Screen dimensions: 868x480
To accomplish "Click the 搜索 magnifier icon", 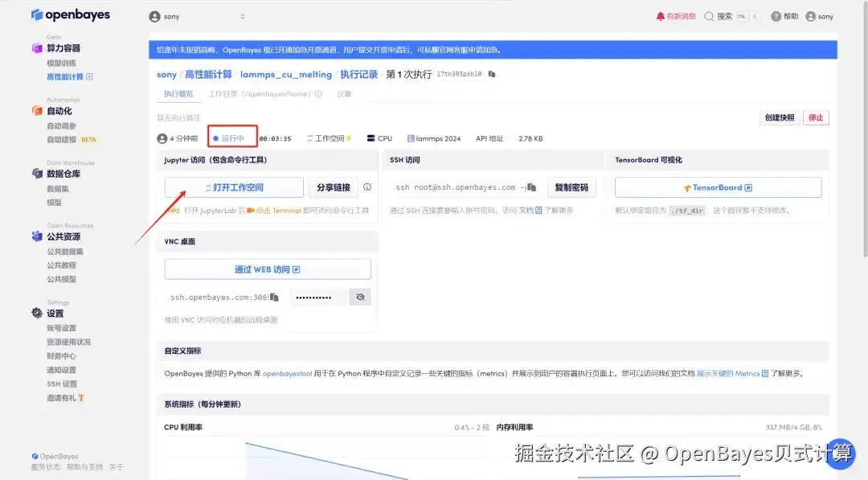I will (x=709, y=17).
